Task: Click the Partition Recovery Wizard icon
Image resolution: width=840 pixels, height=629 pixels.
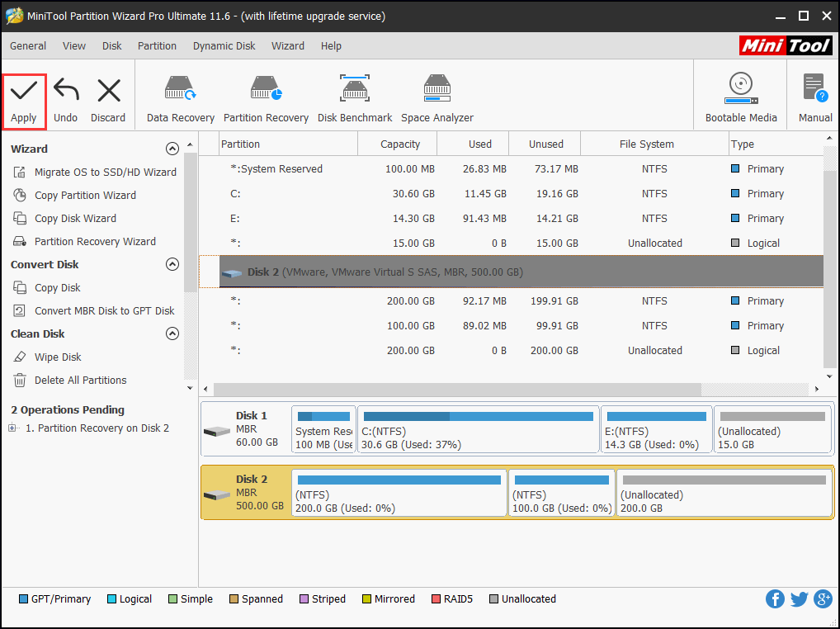Action: pos(20,241)
